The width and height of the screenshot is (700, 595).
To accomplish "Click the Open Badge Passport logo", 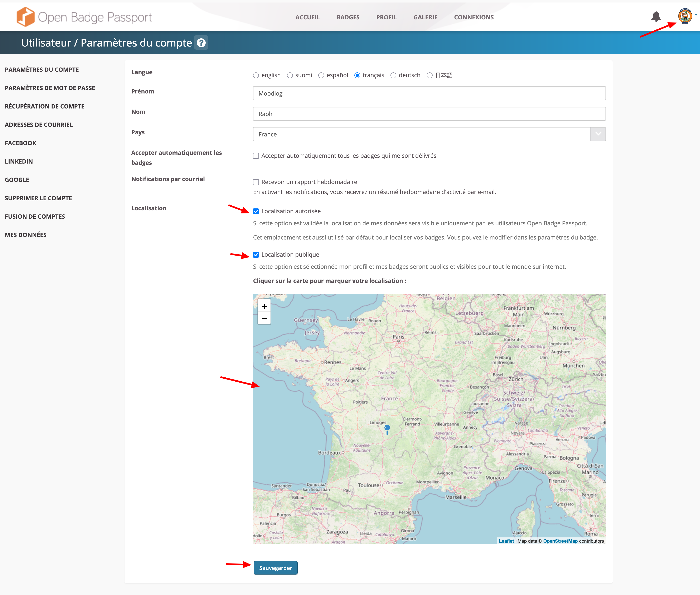I will (84, 17).
